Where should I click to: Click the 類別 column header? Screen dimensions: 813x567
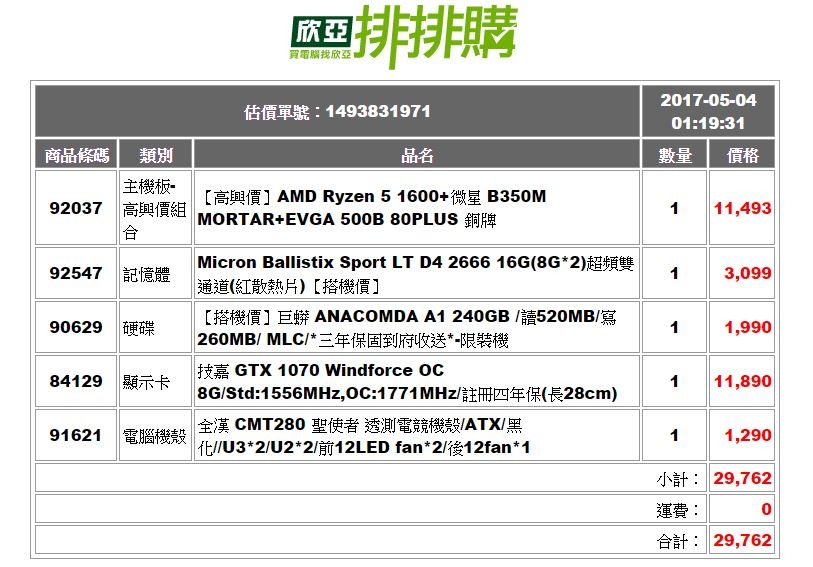[x=156, y=155]
